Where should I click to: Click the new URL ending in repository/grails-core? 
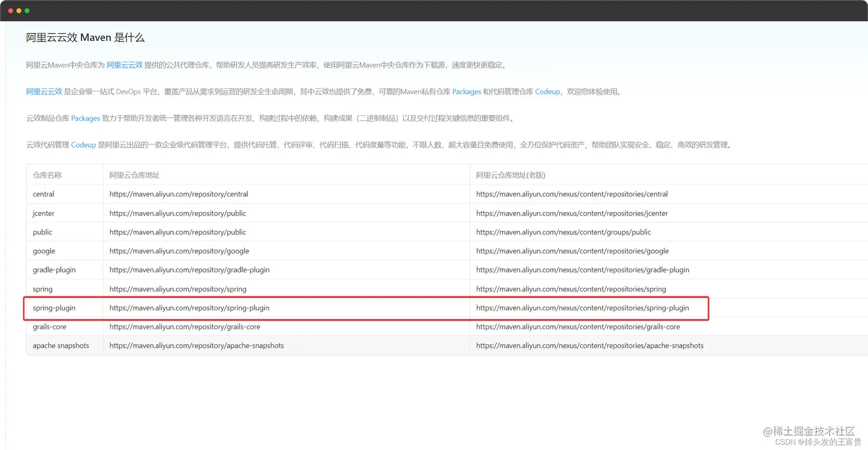[x=185, y=326]
